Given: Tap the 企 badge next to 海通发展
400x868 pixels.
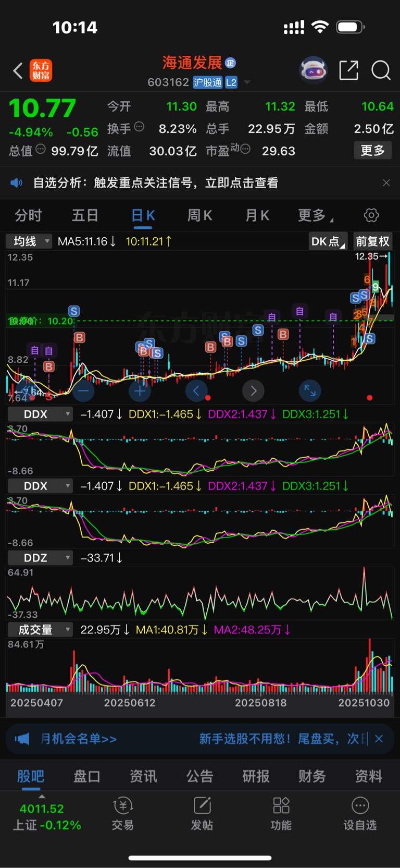Looking at the screenshot, I should click(230, 63).
